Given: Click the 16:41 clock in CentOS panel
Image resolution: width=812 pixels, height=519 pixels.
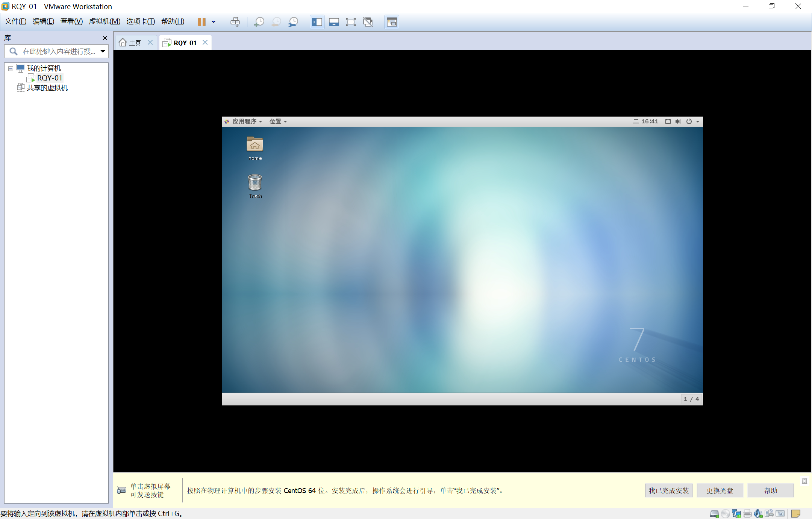Looking at the screenshot, I should point(645,121).
